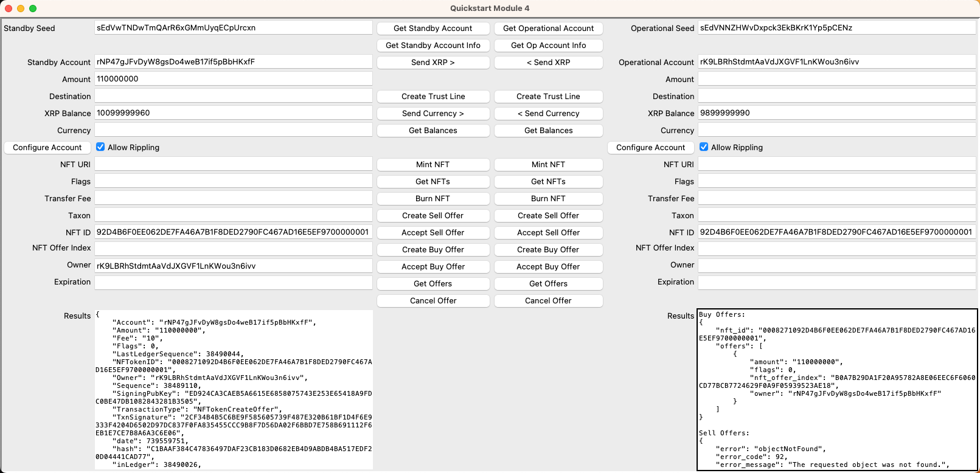980x473 pixels.
Task: Click the standby Burn NFT button
Action: [x=433, y=199]
